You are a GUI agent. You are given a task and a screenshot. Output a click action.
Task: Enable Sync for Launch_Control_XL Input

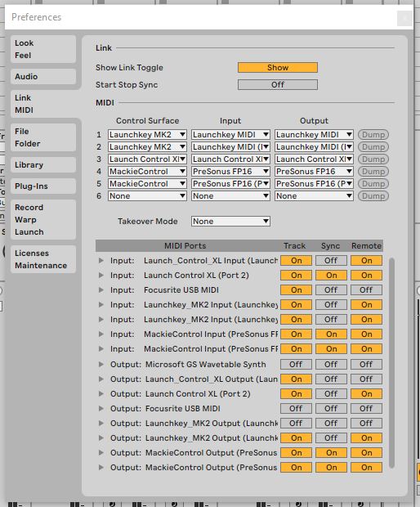click(x=331, y=261)
